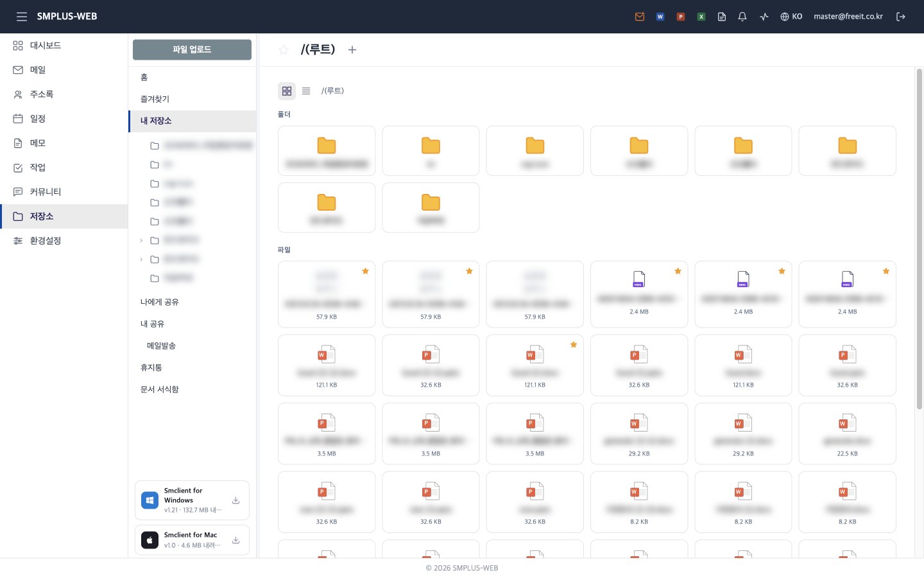The image size is (924, 578).
Task: Click the /(루트) breadcrumb beside the view buttons
Action: [x=332, y=91]
